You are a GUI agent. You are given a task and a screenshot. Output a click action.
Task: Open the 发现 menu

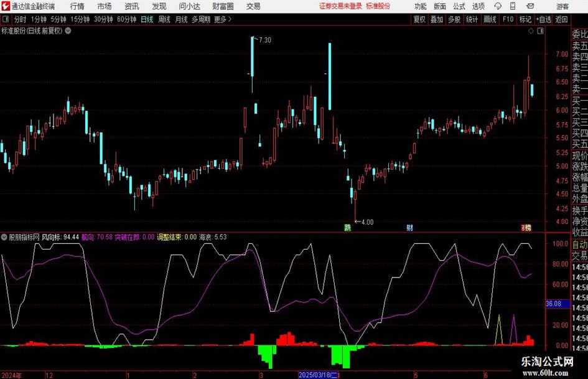[x=159, y=6]
